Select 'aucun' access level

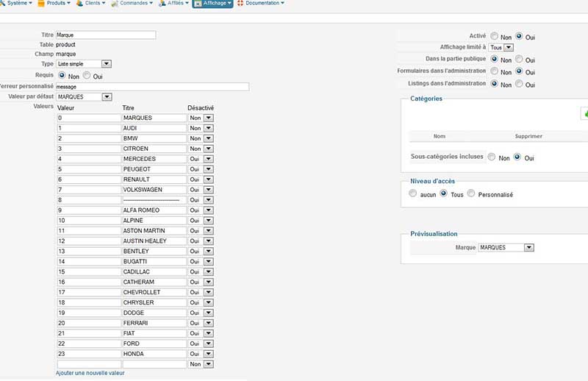coord(413,193)
